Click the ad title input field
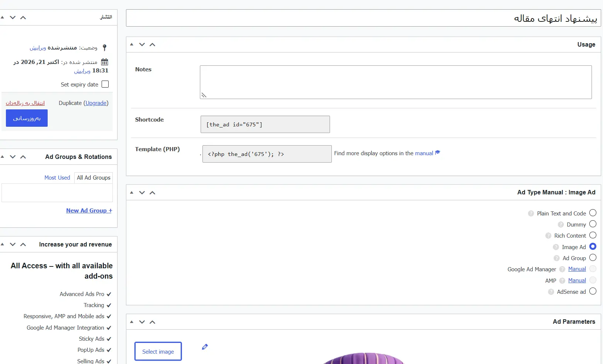 click(x=364, y=18)
